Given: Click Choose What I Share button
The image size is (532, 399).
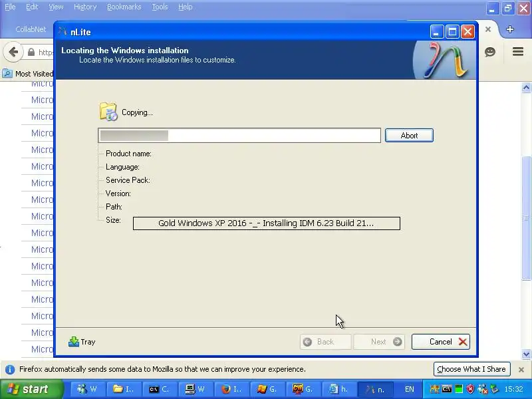Looking at the screenshot, I should coord(471,369).
